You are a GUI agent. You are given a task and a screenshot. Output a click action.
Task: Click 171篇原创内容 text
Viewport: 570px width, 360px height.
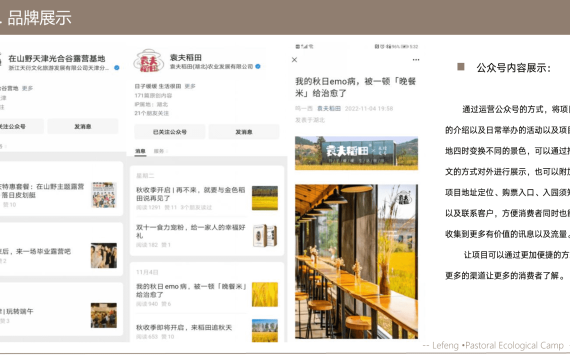(x=153, y=96)
